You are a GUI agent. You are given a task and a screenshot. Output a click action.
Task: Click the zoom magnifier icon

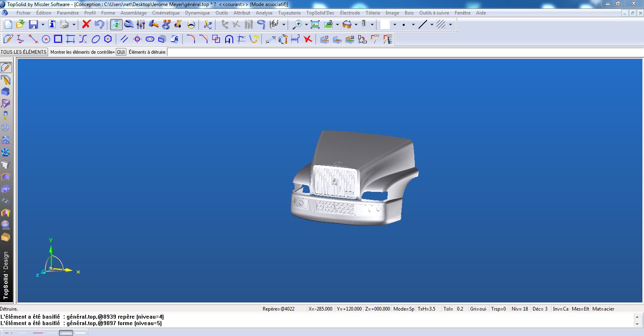(x=297, y=25)
